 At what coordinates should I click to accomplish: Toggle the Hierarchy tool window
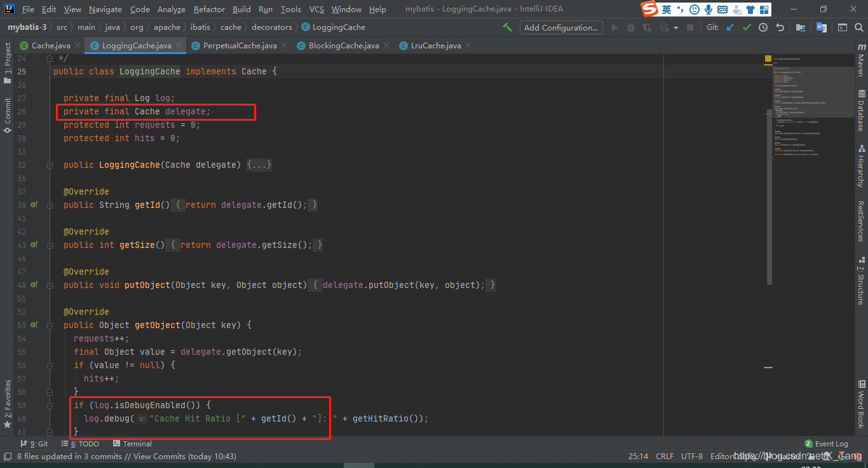(x=862, y=165)
